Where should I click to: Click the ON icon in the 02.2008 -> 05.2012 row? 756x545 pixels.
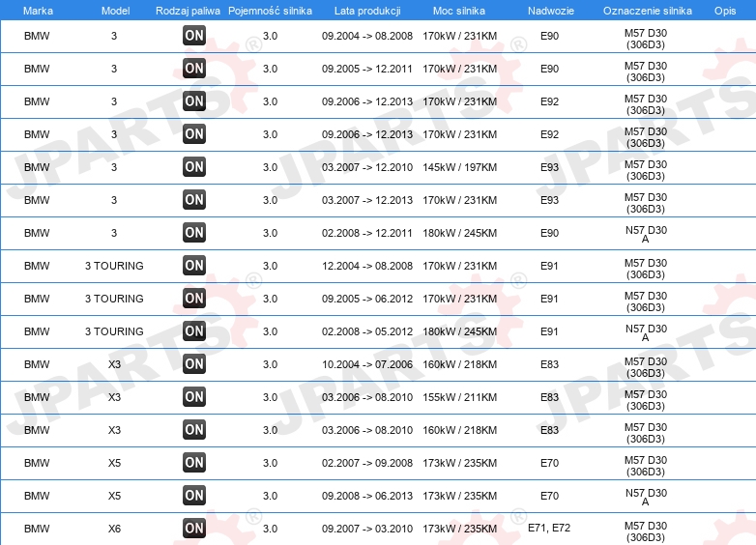click(x=194, y=331)
